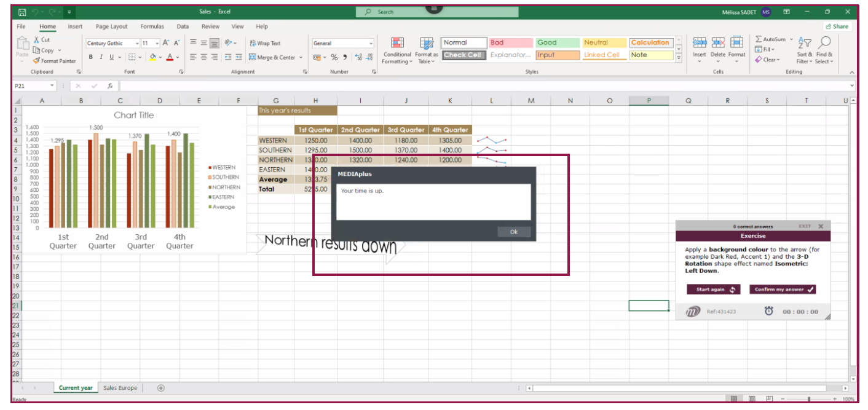Open Format as Table menu

pos(427,51)
